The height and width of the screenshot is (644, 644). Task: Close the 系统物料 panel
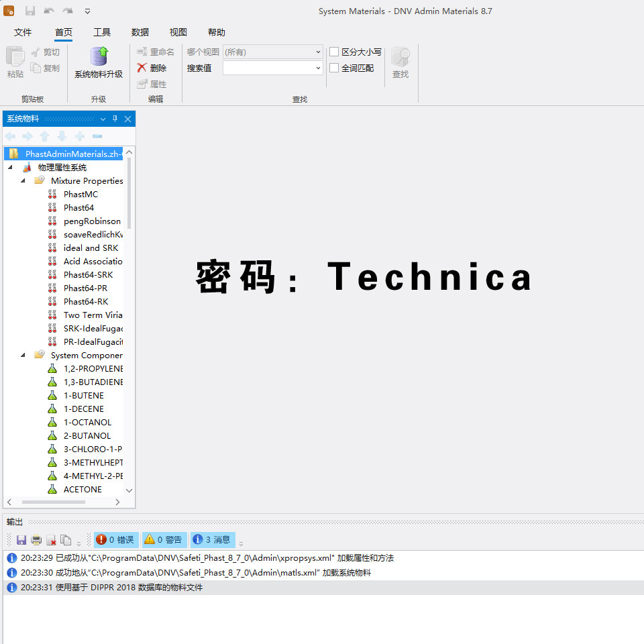pyautogui.click(x=127, y=119)
